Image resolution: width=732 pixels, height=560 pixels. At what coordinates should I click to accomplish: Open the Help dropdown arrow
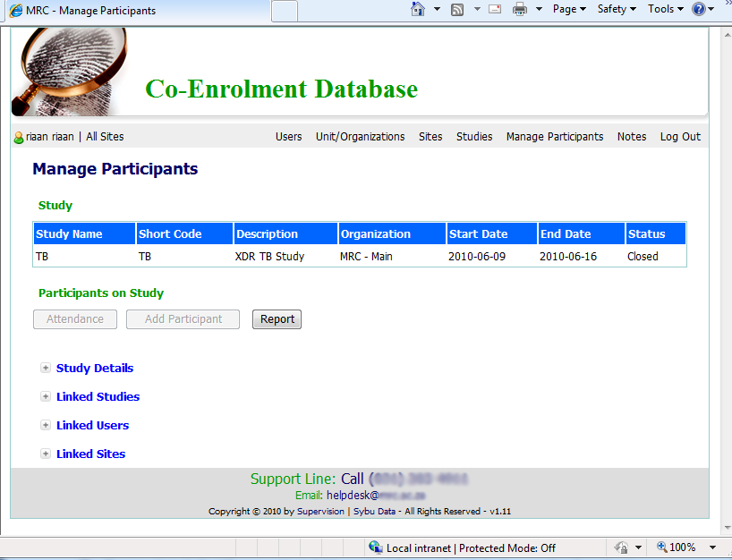[711, 9]
